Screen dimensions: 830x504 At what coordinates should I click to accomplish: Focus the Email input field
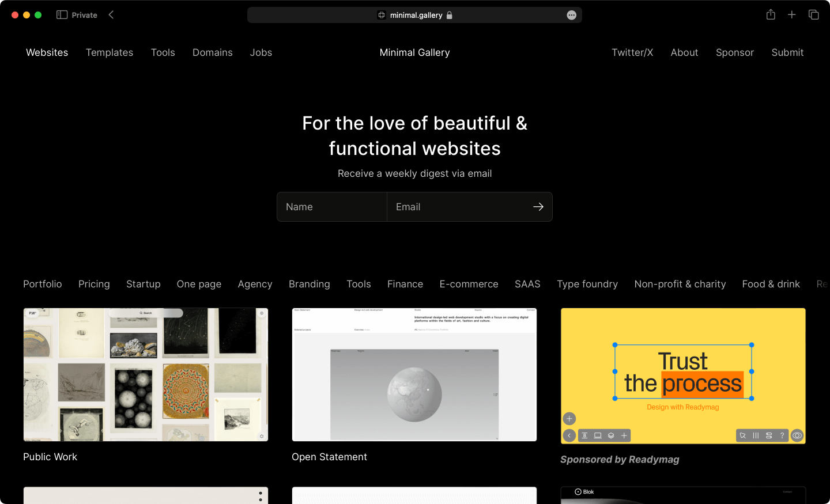(x=458, y=207)
